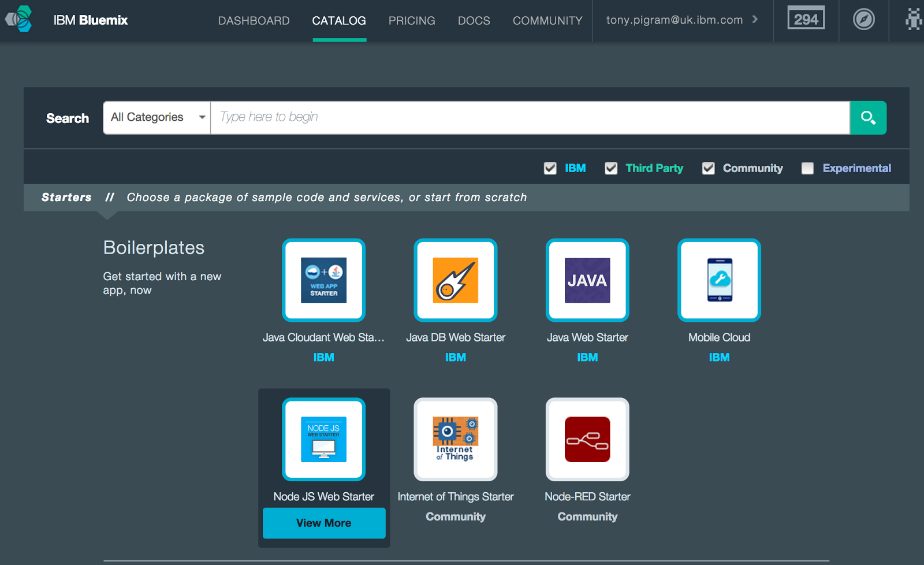The width and height of the screenshot is (924, 565).
Task: Click the Third Party filter label
Action: click(654, 168)
